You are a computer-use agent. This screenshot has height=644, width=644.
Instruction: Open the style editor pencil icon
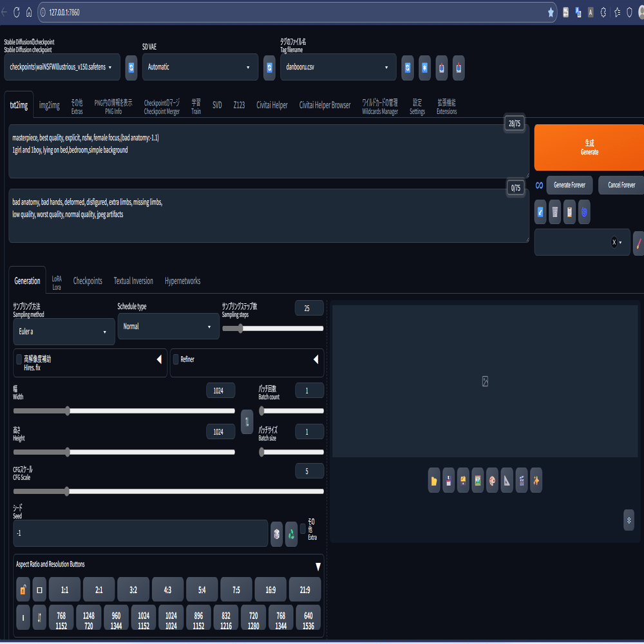[639, 242]
